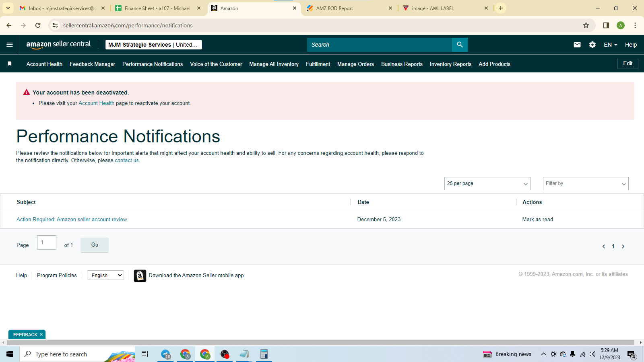Open Account Health in the navigation bar
The image size is (644, 362).
[x=44, y=64]
